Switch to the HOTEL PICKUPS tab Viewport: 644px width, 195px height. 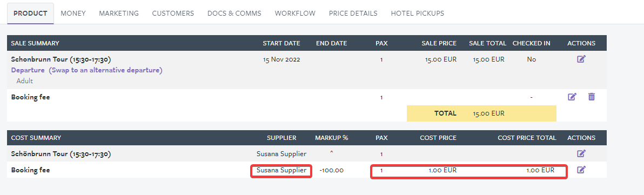click(417, 13)
